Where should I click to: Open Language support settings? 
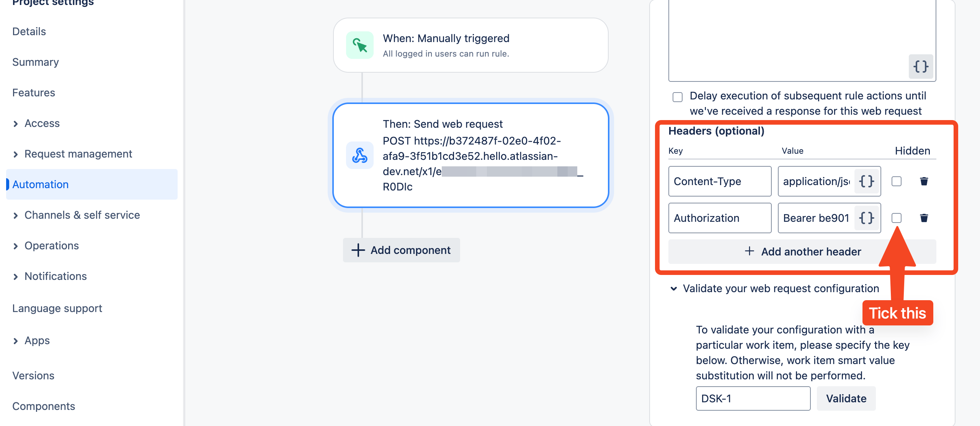click(x=57, y=308)
